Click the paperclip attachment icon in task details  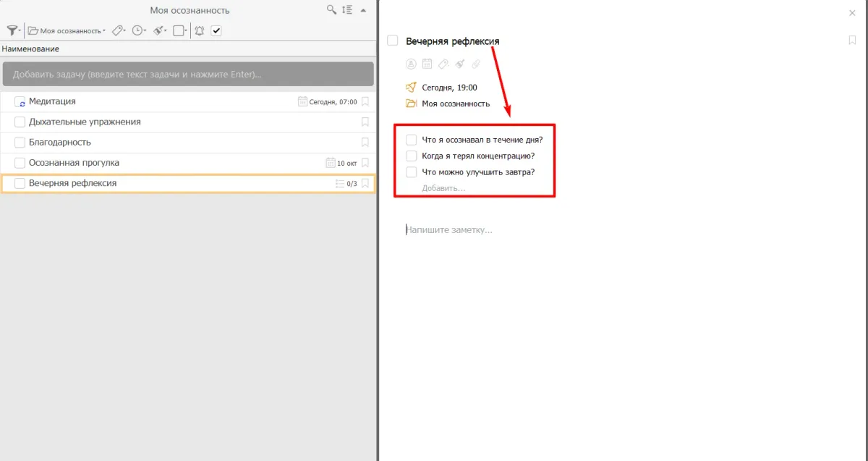pos(475,64)
